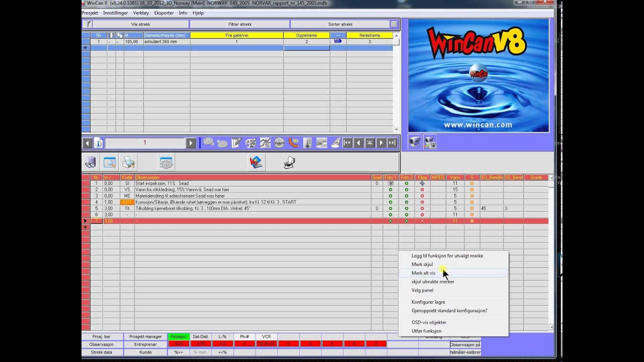Jump to last record button

tap(392, 143)
